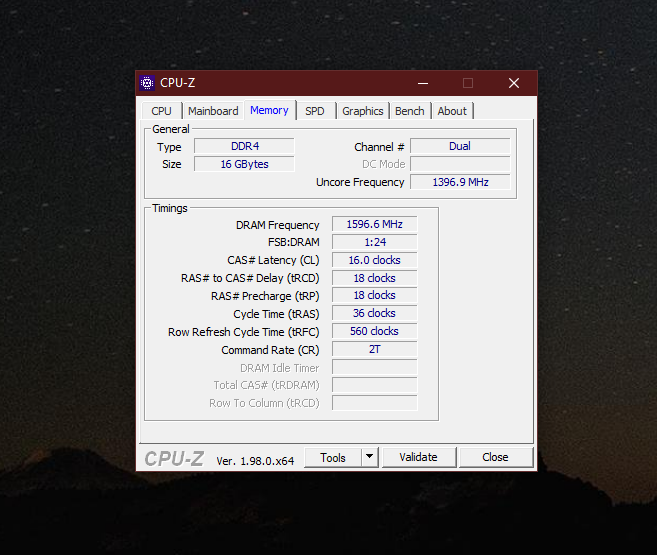Open the Graphics tab
Screen dimensions: 657x555
point(362,111)
